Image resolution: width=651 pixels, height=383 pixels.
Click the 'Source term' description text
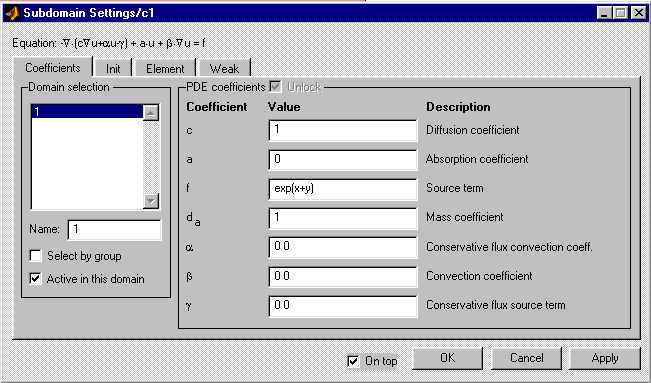[455, 188]
